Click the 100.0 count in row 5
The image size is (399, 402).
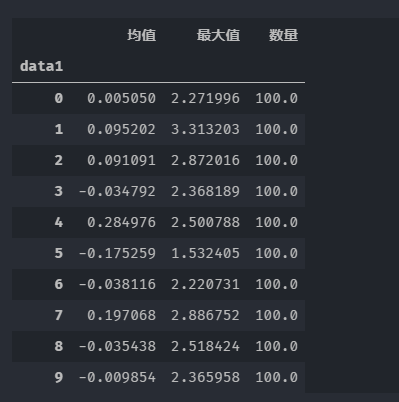tap(277, 253)
